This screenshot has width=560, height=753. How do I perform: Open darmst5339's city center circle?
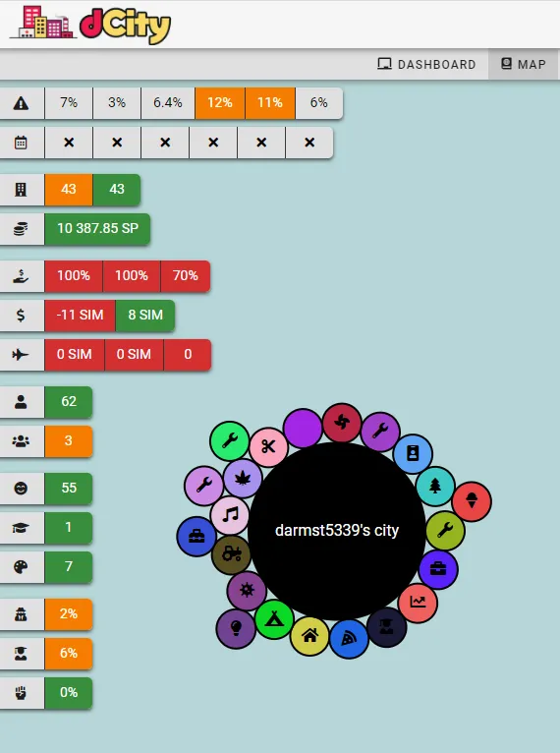337,531
